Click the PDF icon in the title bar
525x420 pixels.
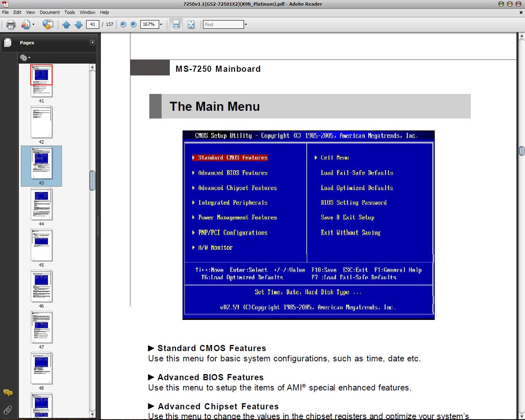tap(5, 4)
